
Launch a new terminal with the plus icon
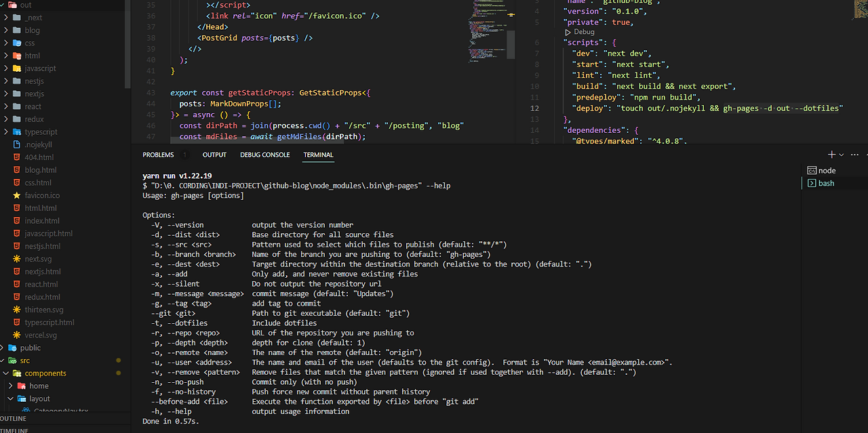(x=832, y=154)
